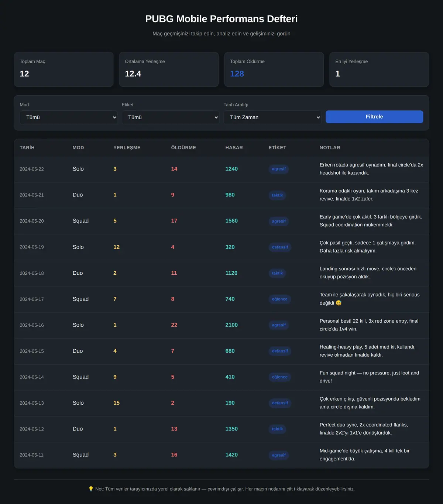
Task: Click the eğlence tag on 2024-05-14 row
Action: (x=280, y=377)
